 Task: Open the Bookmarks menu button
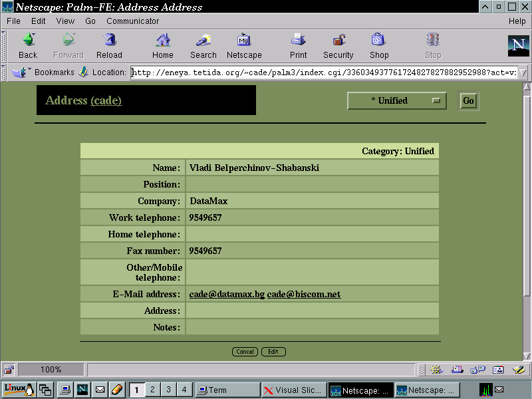coord(45,72)
